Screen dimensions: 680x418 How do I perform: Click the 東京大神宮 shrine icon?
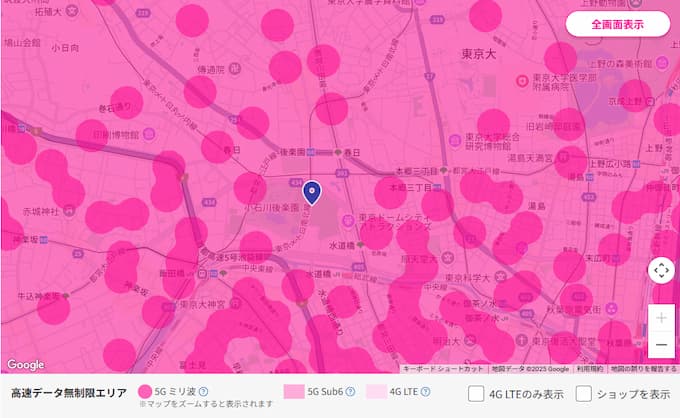pyautogui.click(x=235, y=304)
